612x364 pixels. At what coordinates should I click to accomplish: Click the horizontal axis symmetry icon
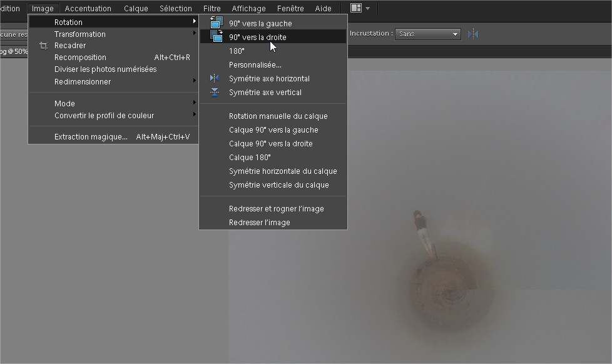pyautogui.click(x=215, y=79)
